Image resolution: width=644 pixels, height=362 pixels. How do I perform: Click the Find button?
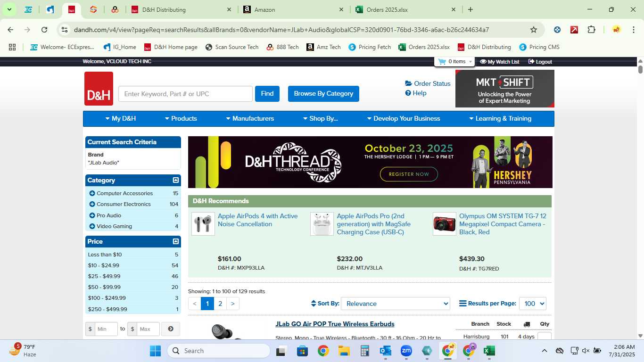267,94
